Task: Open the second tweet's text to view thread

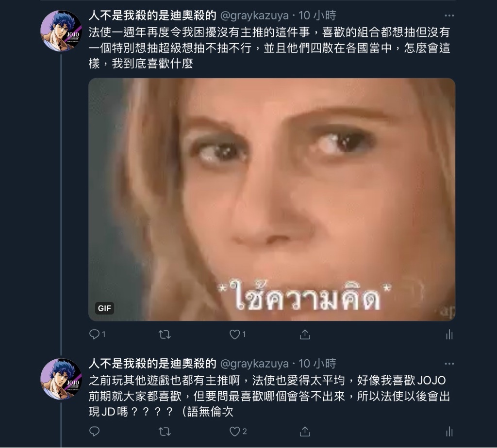Action: coord(269,396)
